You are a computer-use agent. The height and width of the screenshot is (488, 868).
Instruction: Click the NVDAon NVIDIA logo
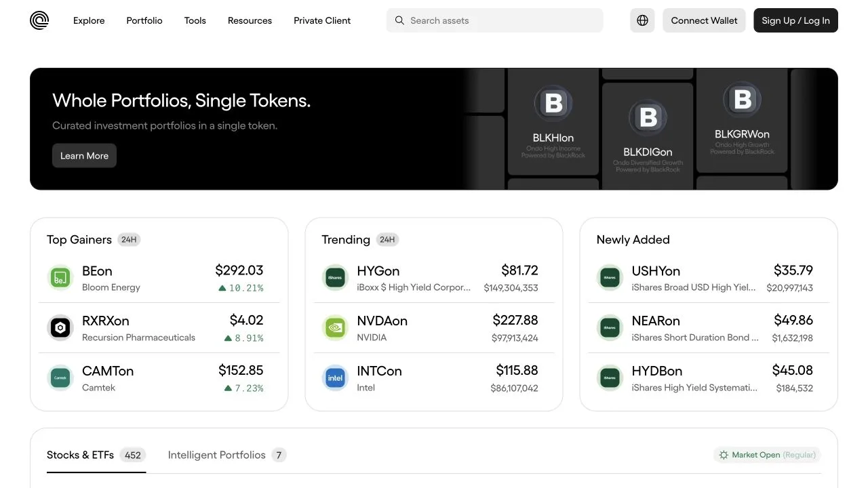coord(335,328)
